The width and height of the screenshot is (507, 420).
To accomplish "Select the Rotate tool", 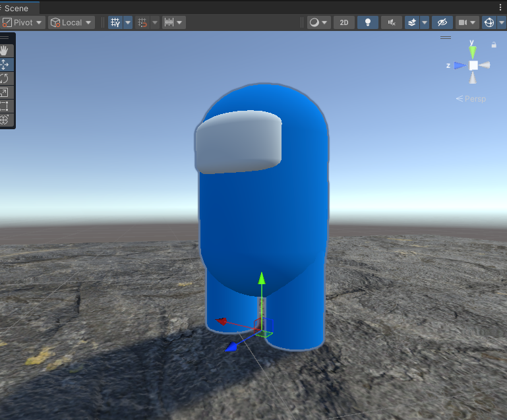I will click(5, 78).
